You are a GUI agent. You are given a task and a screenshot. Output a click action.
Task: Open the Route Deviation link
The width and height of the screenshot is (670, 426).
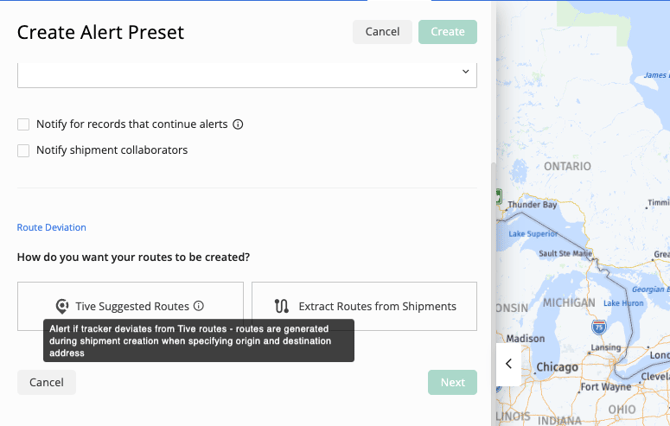point(52,227)
